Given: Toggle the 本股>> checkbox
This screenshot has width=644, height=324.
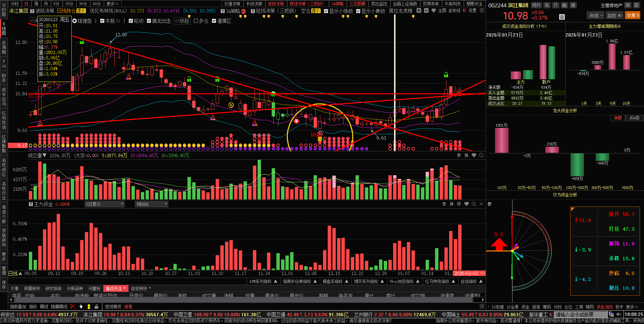Looking at the screenshot, I should coord(102,21).
